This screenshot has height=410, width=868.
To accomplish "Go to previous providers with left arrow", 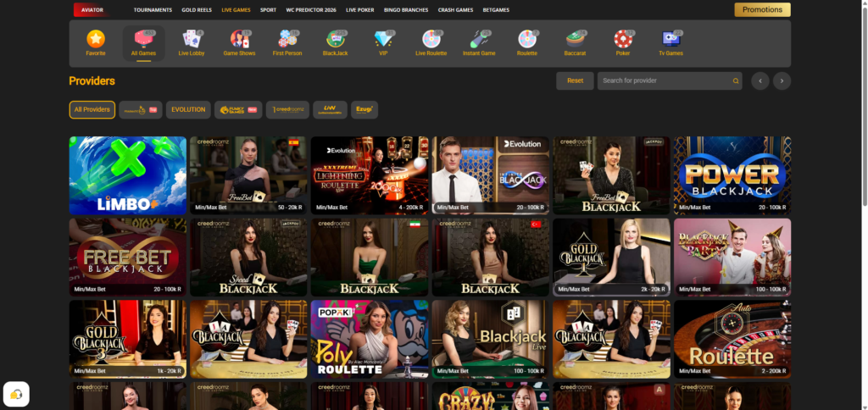I will pyautogui.click(x=760, y=80).
